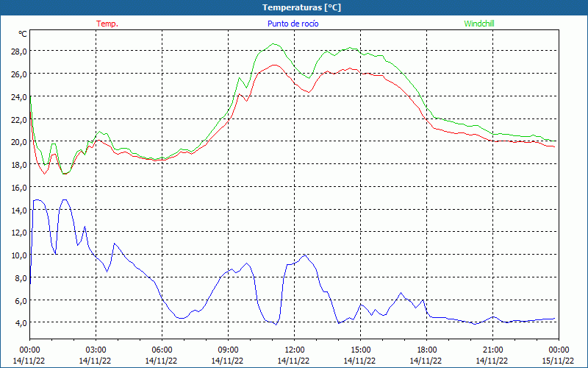Click the '21:00' time axis label
Image resolution: width=588 pixels, height=368 pixels.
pos(492,350)
